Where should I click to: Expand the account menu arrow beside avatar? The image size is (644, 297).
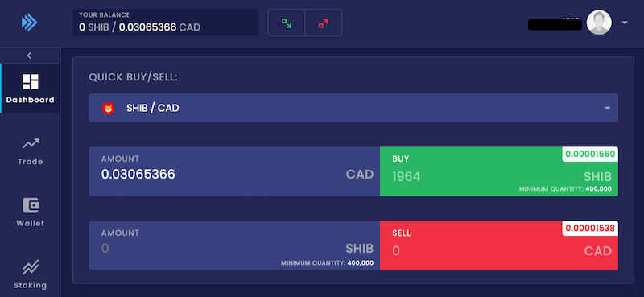(x=625, y=23)
